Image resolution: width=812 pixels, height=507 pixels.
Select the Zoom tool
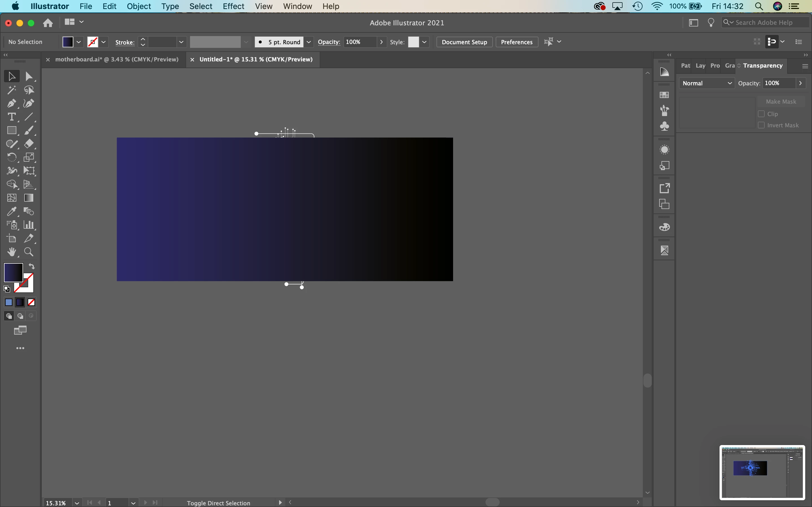(29, 252)
